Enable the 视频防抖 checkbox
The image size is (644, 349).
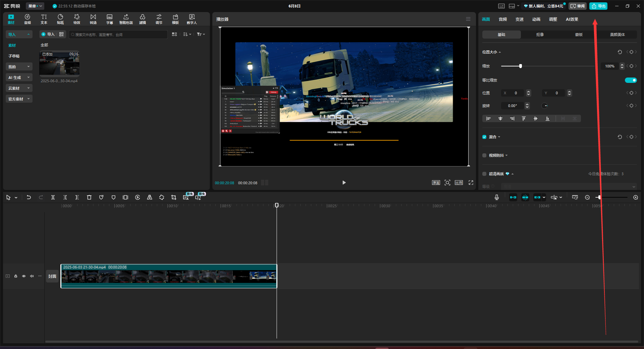click(484, 155)
